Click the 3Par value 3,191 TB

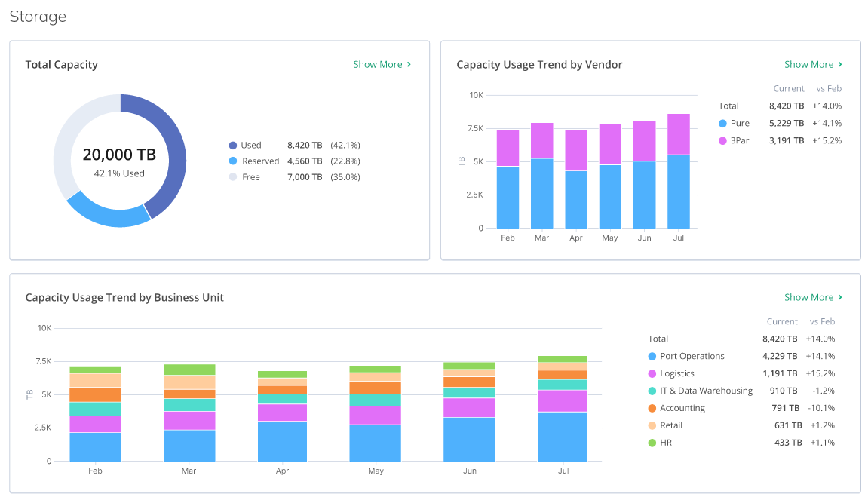click(x=787, y=140)
